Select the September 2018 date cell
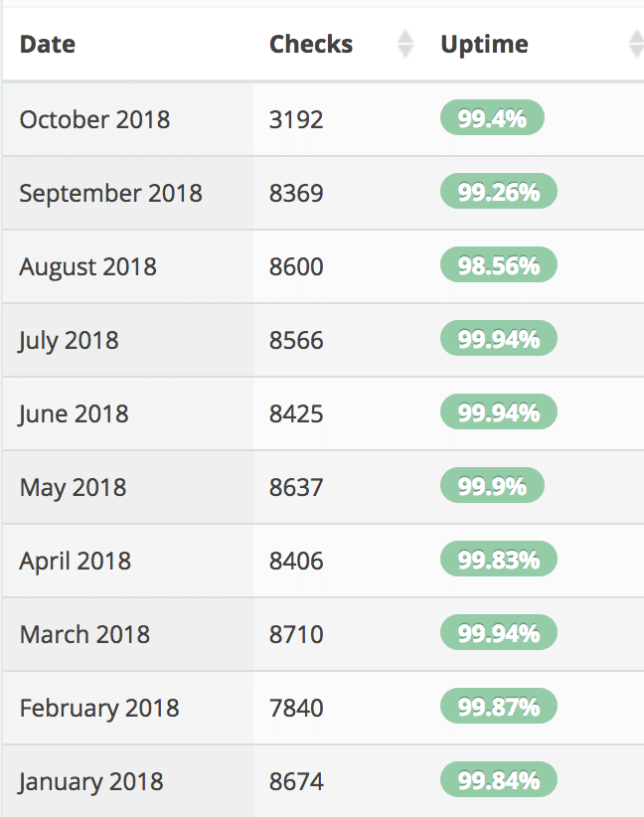Image resolution: width=644 pixels, height=817 pixels. pyautogui.click(x=128, y=193)
